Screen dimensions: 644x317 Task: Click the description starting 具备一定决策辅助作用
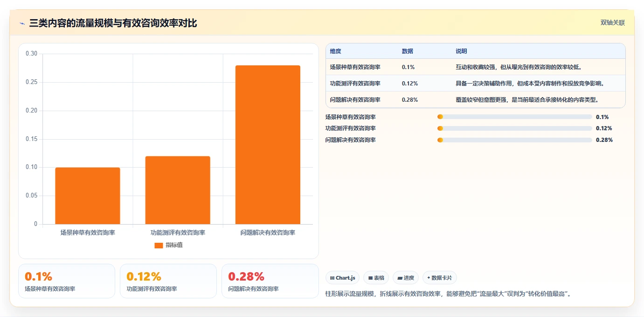pyautogui.click(x=530, y=84)
